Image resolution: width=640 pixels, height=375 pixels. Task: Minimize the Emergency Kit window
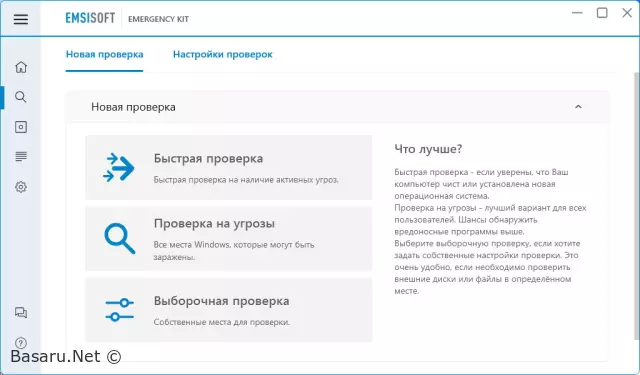(577, 13)
